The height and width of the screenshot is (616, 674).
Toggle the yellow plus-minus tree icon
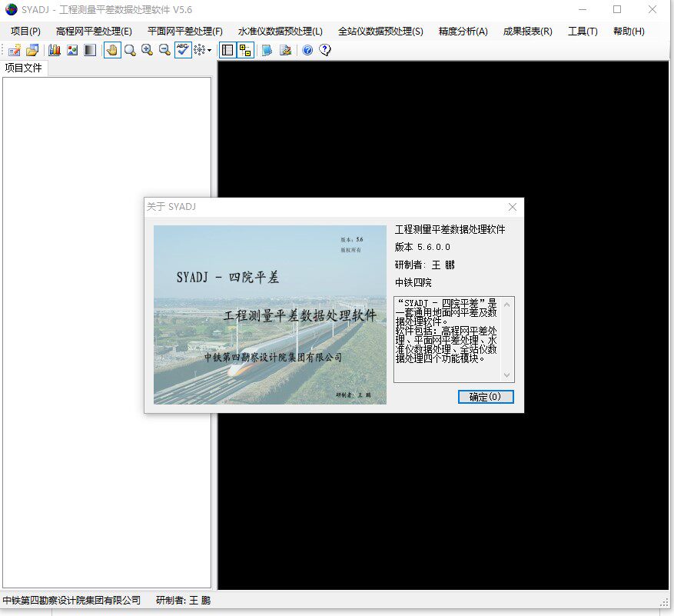pyautogui.click(x=245, y=50)
